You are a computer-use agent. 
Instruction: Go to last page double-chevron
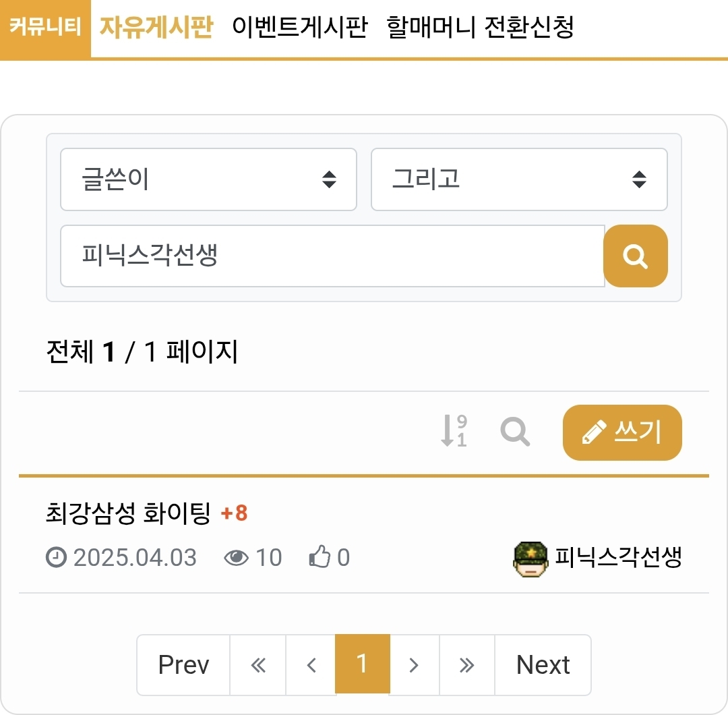click(466, 665)
